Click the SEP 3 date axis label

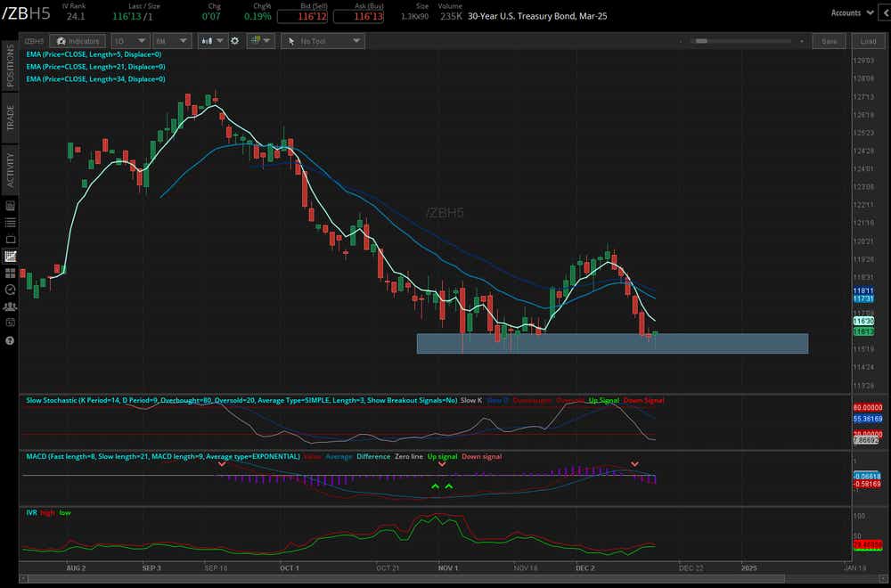click(151, 568)
